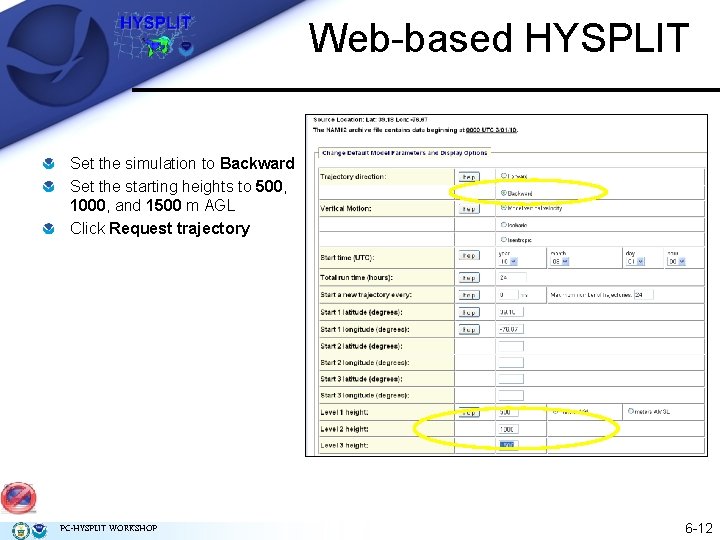Choose the Isobaric vertical motion option

(503, 225)
